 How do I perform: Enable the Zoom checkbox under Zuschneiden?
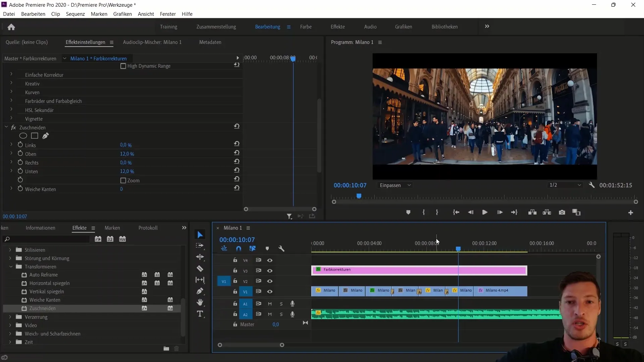[x=123, y=180]
